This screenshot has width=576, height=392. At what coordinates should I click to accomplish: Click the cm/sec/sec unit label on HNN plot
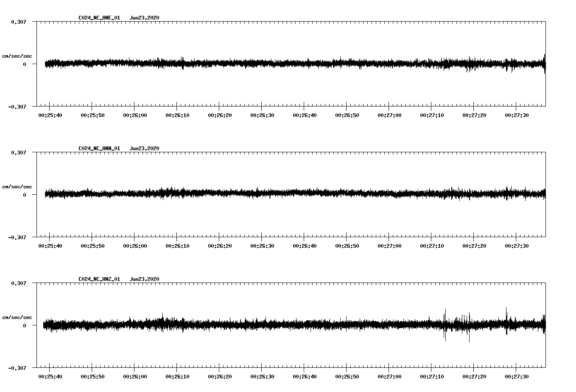tap(17, 187)
